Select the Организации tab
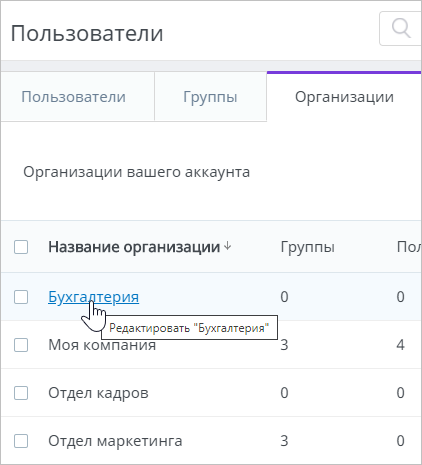This screenshot has height=465, width=422. pyautogui.click(x=344, y=97)
